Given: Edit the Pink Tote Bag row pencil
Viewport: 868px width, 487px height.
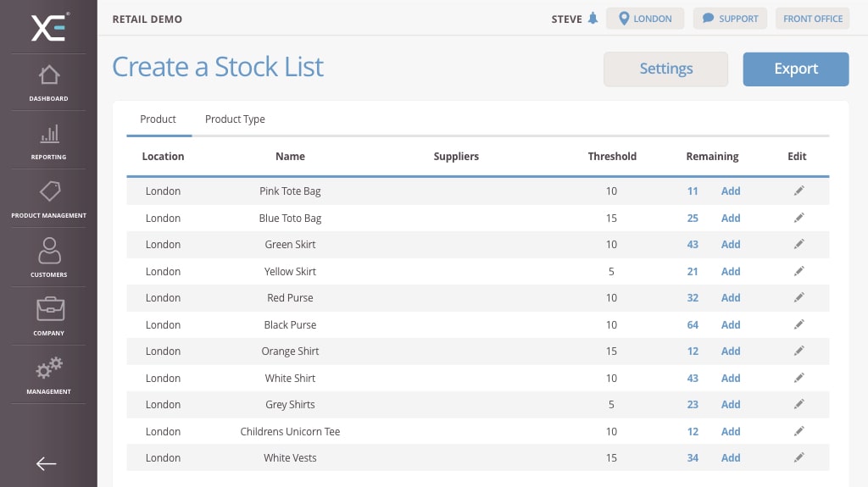Looking at the screenshot, I should tap(798, 191).
